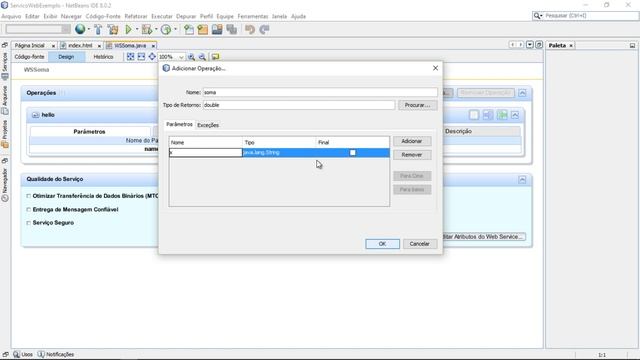Toggle the Final checkbox for parameter row
The height and width of the screenshot is (360, 640).
353,153
